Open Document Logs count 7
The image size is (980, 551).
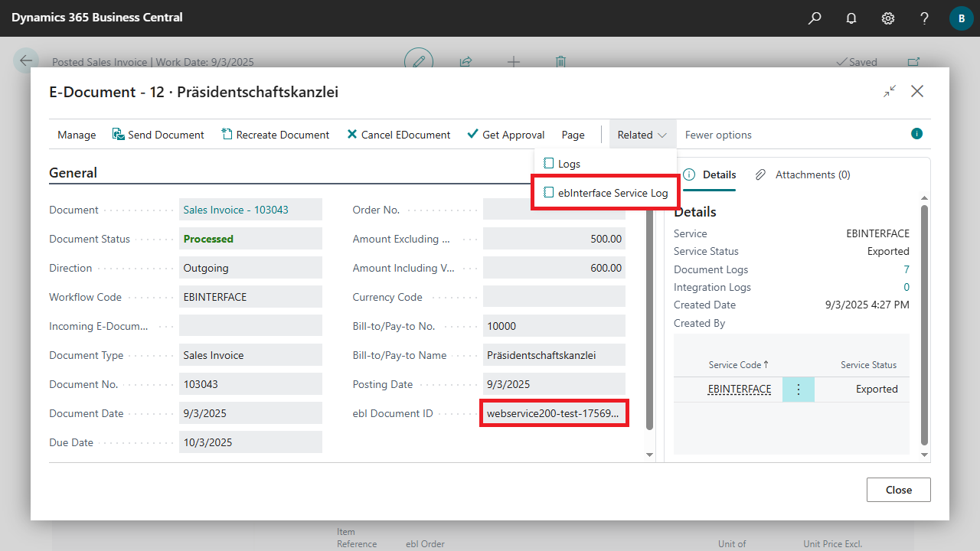[x=906, y=269]
